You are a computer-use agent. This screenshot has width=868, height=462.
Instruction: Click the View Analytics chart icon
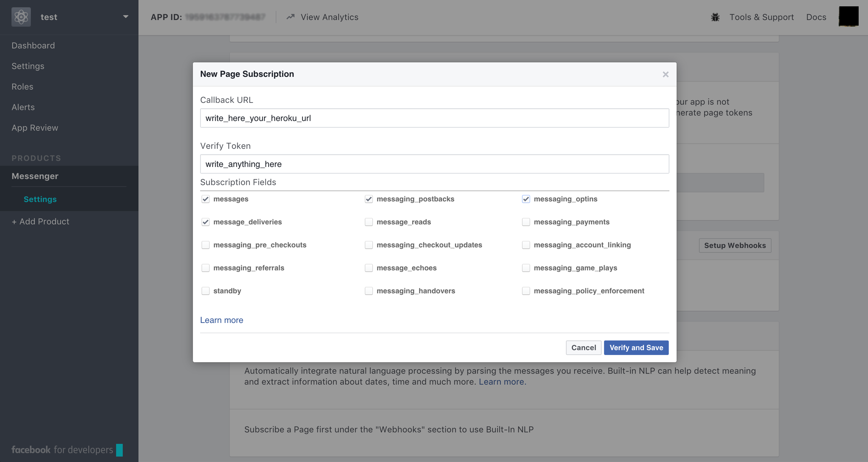pyautogui.click(x=291, y=17)
